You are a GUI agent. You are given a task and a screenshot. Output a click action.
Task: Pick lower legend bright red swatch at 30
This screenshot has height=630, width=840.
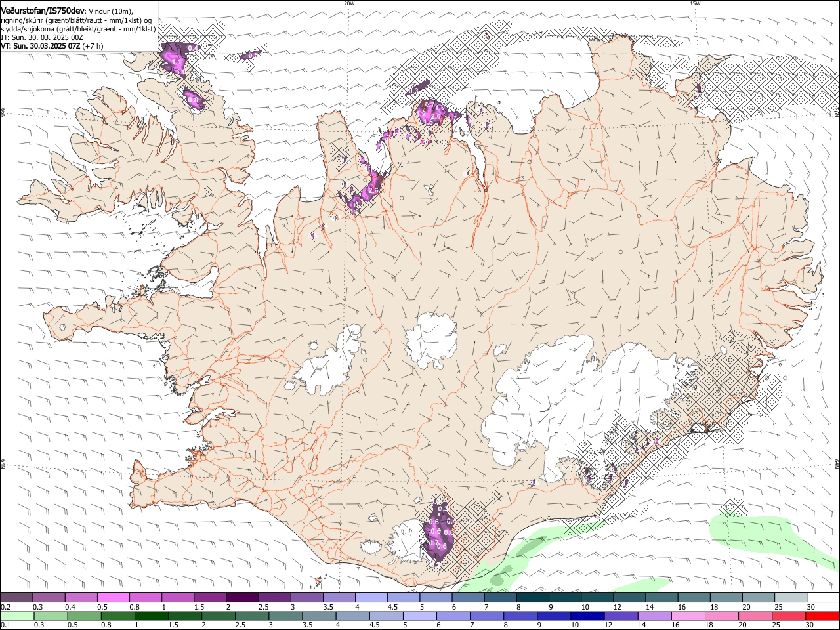822,616
